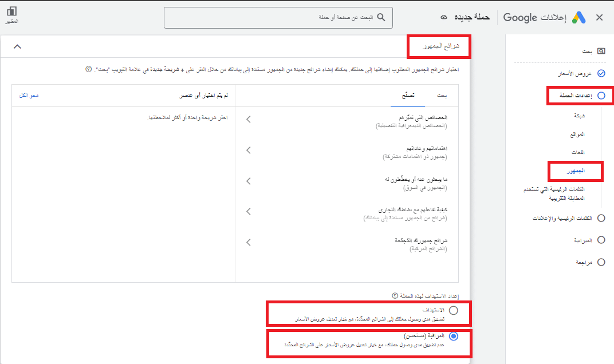The image size is (614, 364).
Task: Select the المراقبة (مستحسن) radio button
Action: click(454, 336)
